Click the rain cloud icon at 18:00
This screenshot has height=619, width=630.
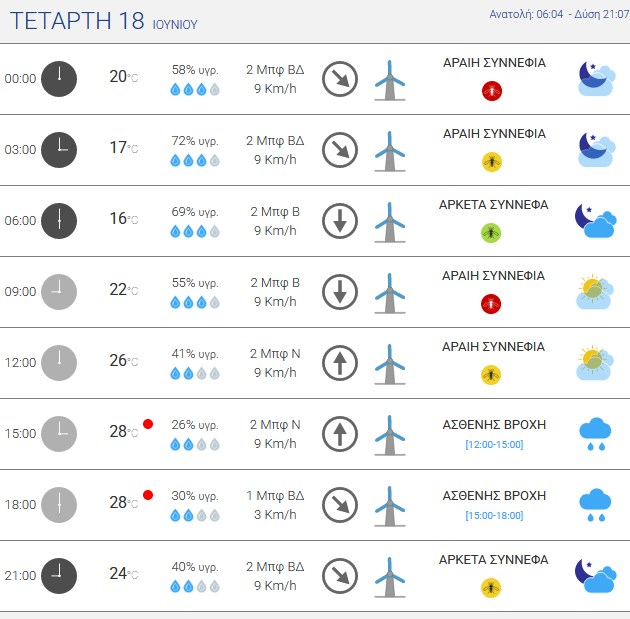pyautogui.click(x=595, y=505)
